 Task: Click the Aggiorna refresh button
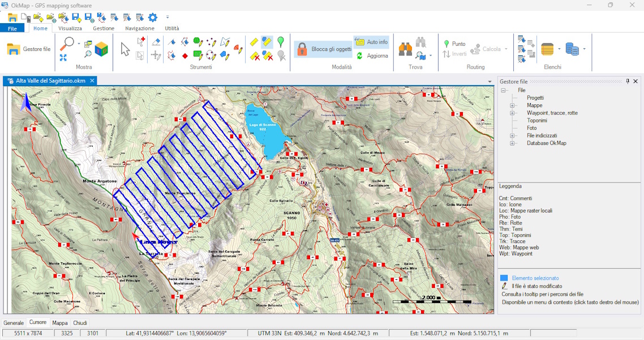tap(372, 56)
